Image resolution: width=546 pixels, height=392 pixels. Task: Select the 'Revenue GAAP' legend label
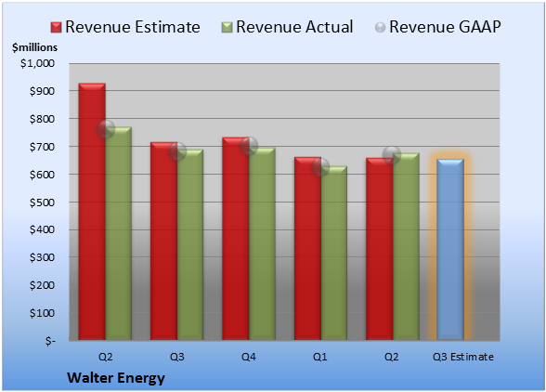click(445, 27)
